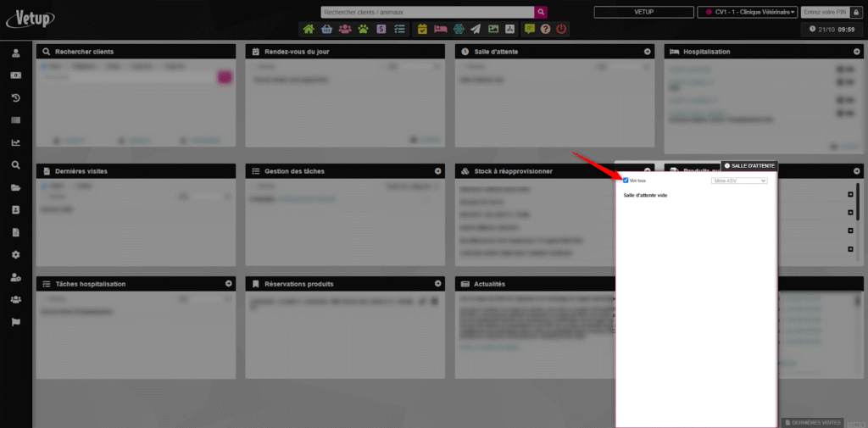
Task: Open settings gear in left sidebar
Action: [x=15, y=254]
